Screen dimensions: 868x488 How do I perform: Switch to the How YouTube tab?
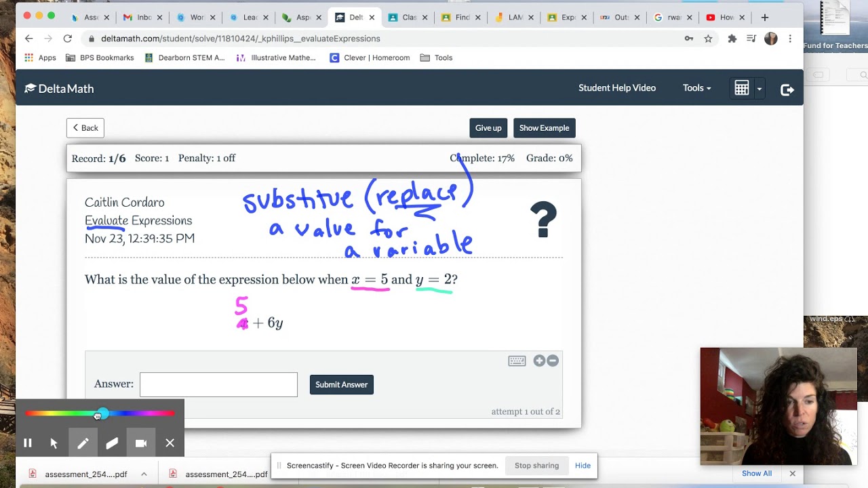pyautogui.click(x=726, y=17)
